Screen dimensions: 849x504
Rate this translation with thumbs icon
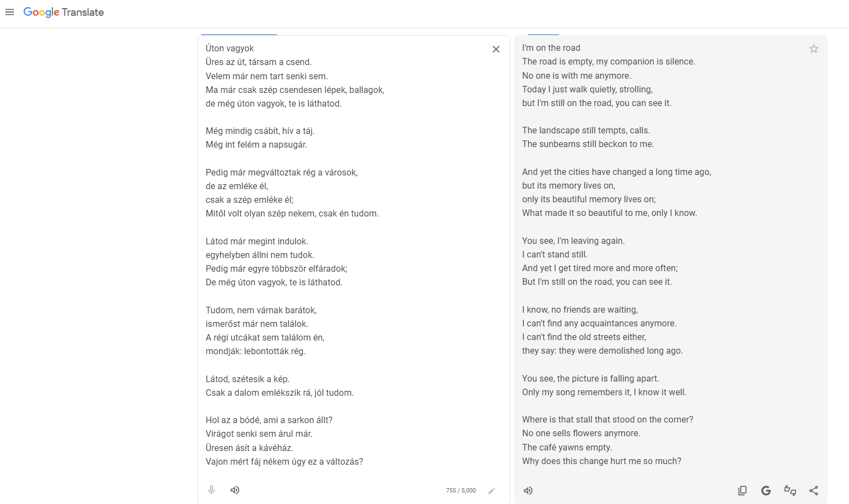click(x=790, y=490)
